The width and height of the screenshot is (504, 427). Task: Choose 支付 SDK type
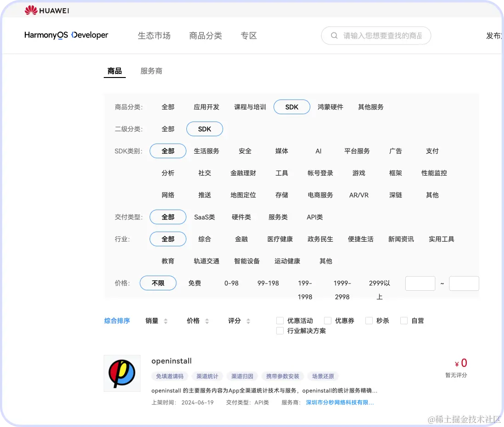click(x=432, y=151)
